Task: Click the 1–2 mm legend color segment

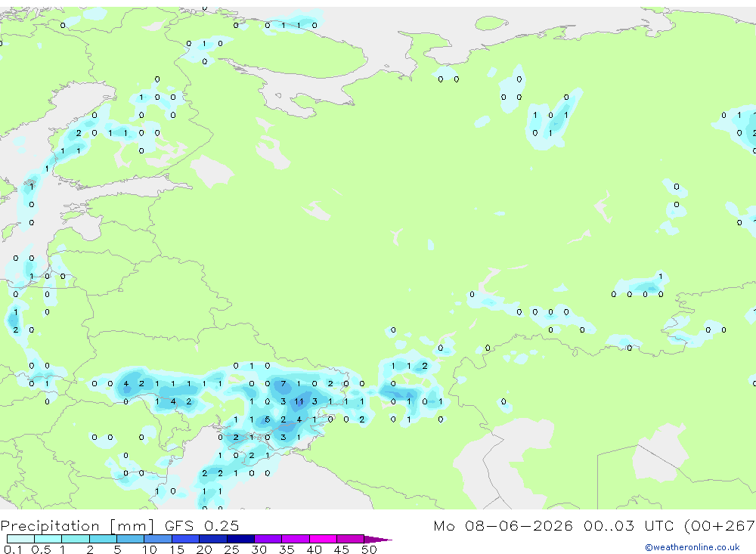Action: coord(75,539)
